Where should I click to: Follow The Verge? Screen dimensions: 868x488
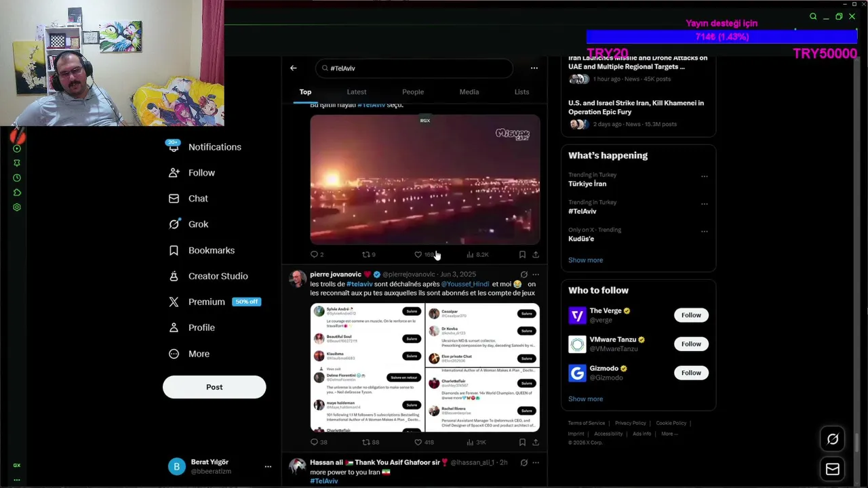tap(691, 315)
